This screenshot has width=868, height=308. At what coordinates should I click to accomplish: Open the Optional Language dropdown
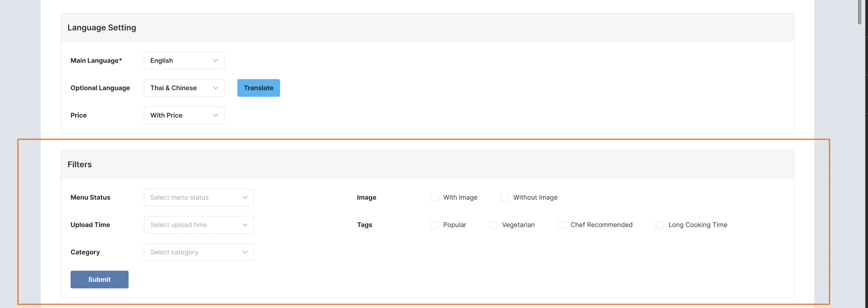click(x=184, y=88)
